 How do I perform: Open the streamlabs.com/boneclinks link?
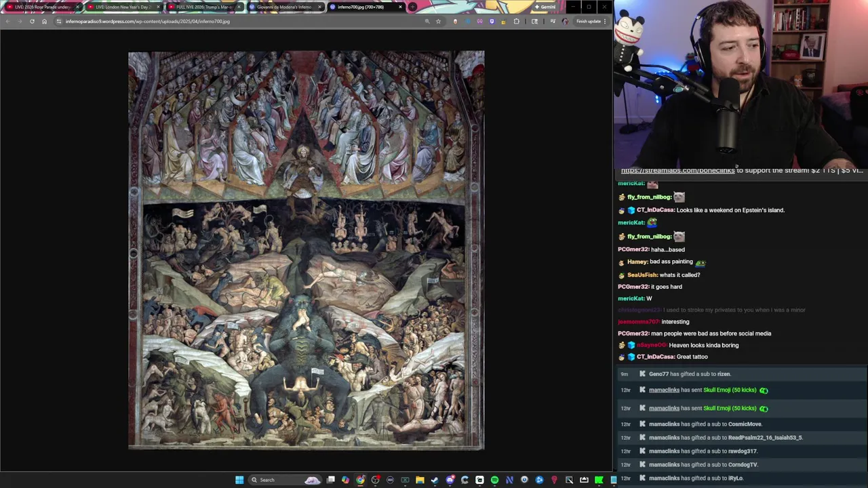coord(677,170)
